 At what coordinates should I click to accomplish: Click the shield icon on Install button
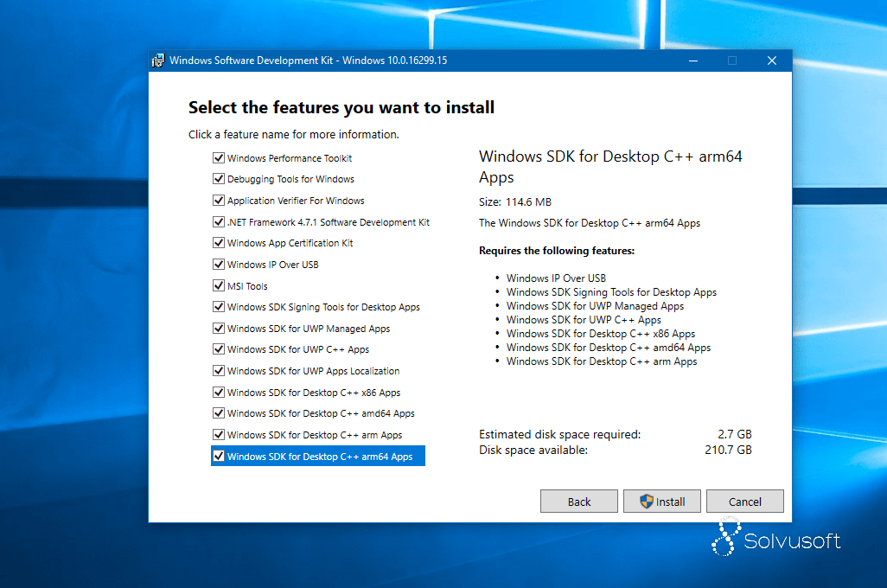click(647, 502)
